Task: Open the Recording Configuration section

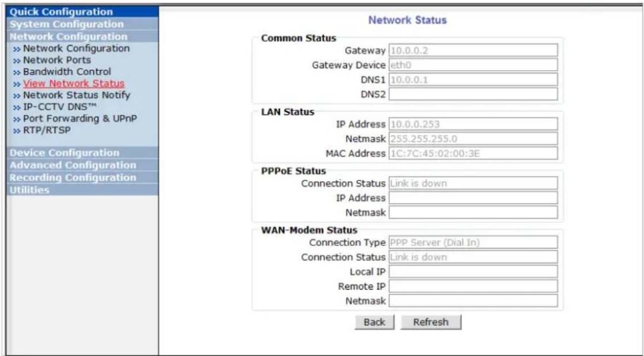Action: [x=83, y=177]
